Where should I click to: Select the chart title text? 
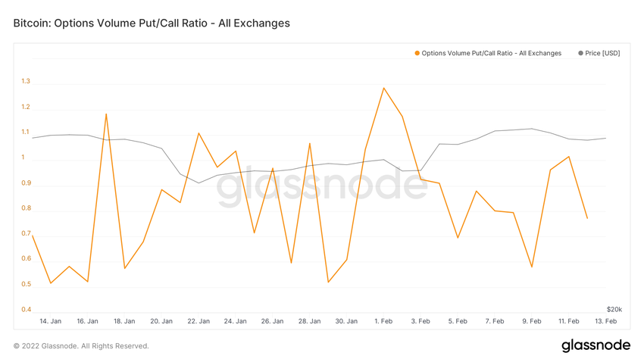click(152, 23)
